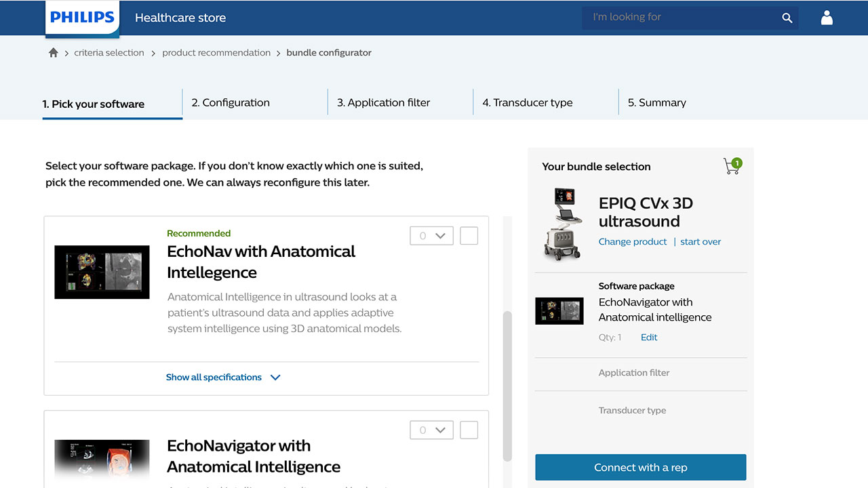Click the EchoNav recommended product thumbnail
The height and width of the screenshot is (488, 868).
point(102,272)
